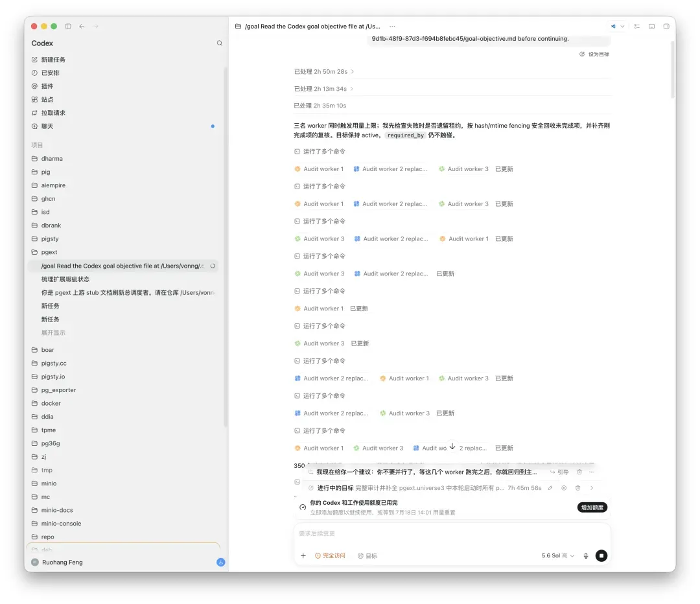Click the 设为目标 link under the message
700x604 pixels.
click(x=594, y=54)
